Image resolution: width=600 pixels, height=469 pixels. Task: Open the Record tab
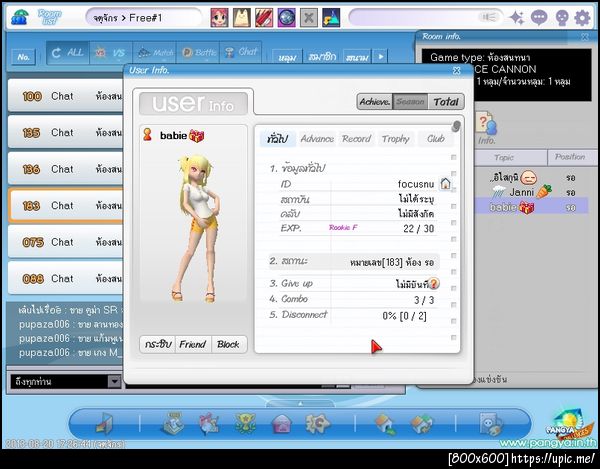357,139
